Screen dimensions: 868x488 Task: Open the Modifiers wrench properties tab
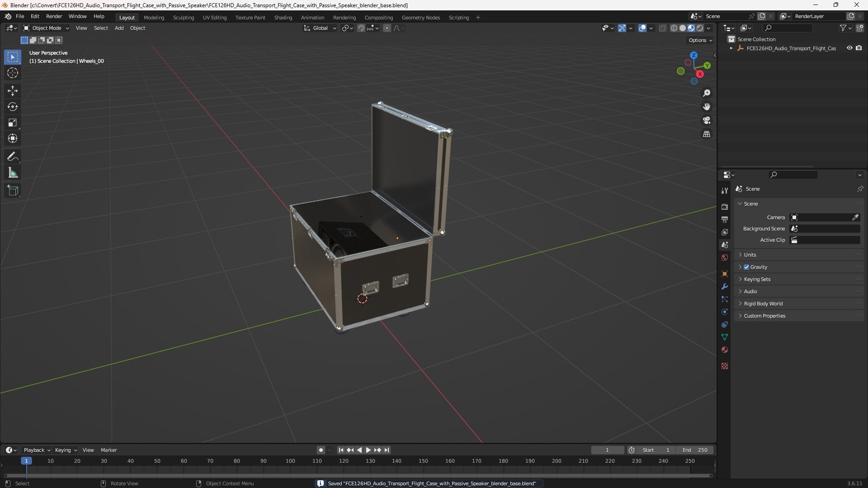click(725, 286)
